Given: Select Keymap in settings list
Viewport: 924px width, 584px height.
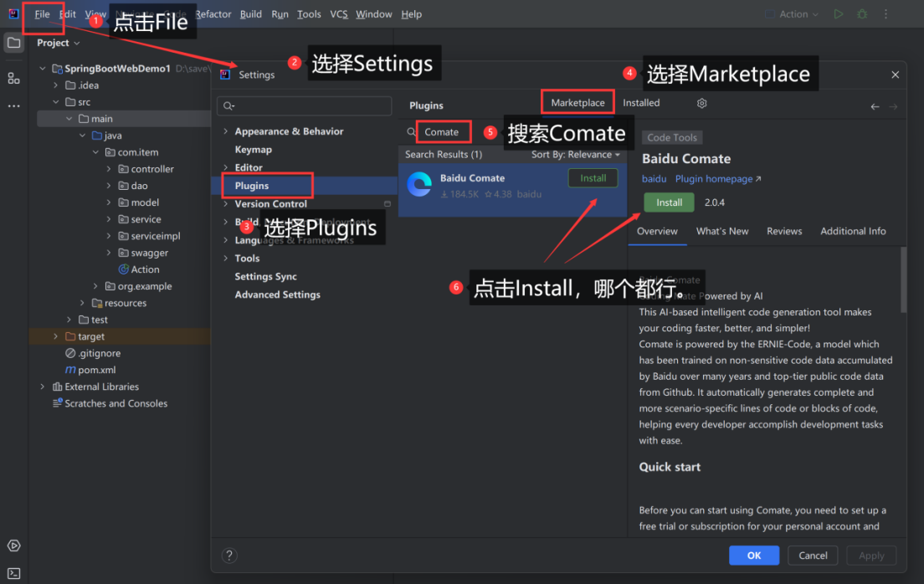Looking at the screenshot, I should [x=253, y=149].
